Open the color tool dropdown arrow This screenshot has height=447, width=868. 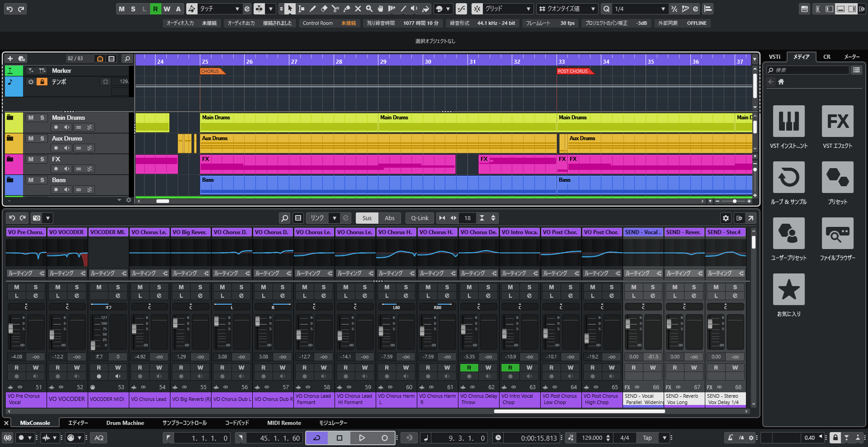pyautogui.click(x=448, y=9)
